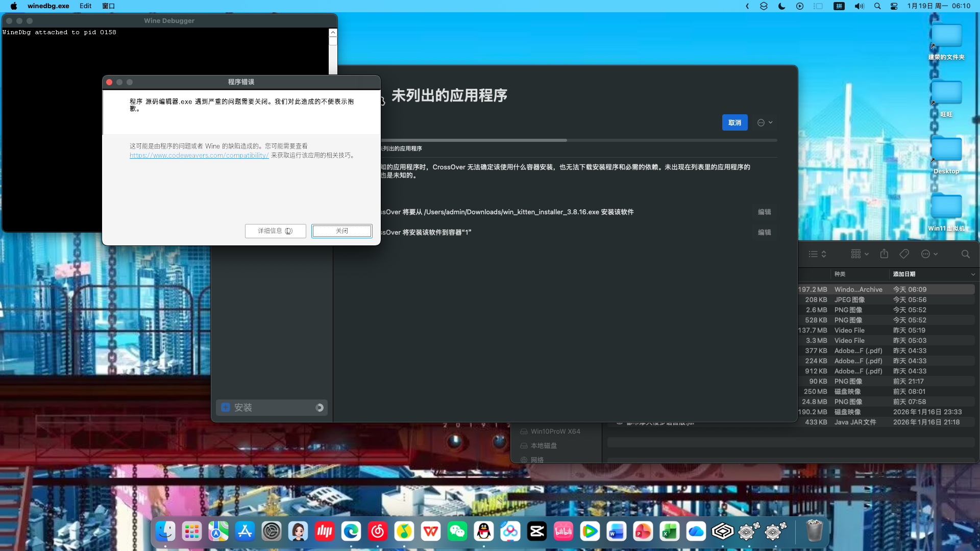Select the 137.7 MB Video File row
Screen dimensions: 980x551
pyautogui.click(x=887, y=331)
